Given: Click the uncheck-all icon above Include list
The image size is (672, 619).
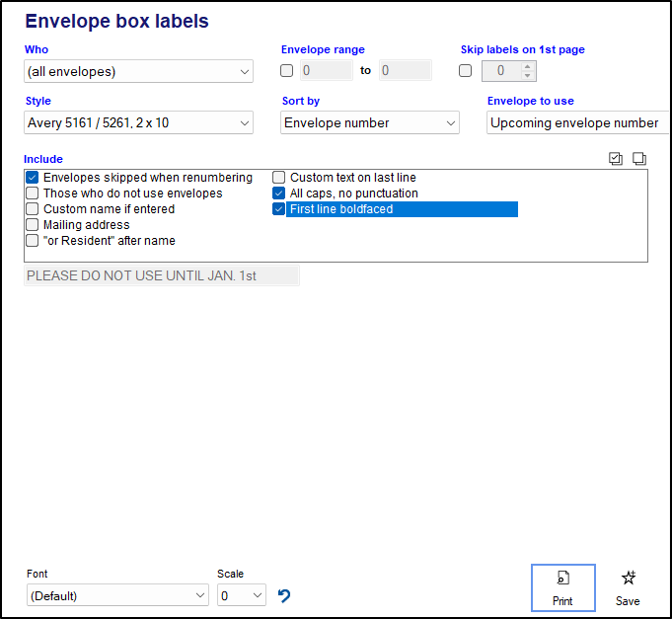Looking at the screenshot, I should click(x=639, y=158).
